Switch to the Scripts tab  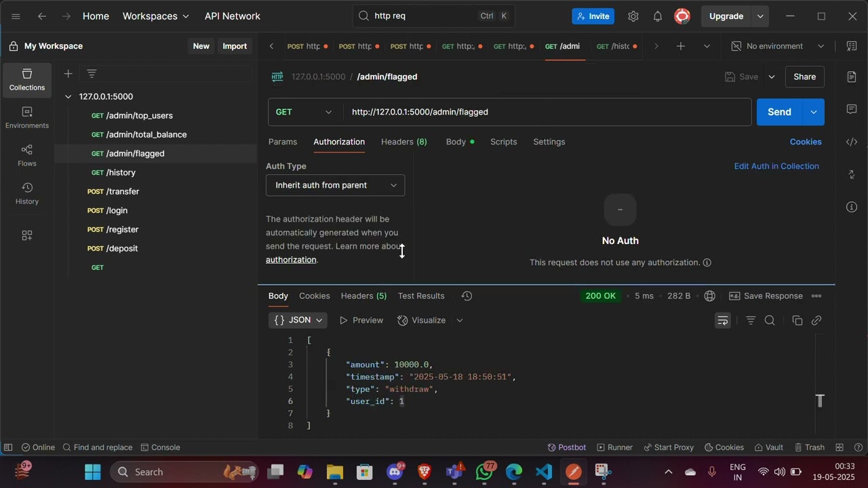point(503,142)
